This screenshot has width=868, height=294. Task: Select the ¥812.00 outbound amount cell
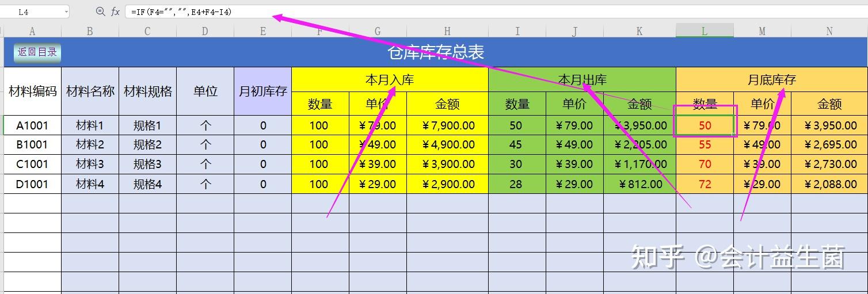click(x=639, y=184)
